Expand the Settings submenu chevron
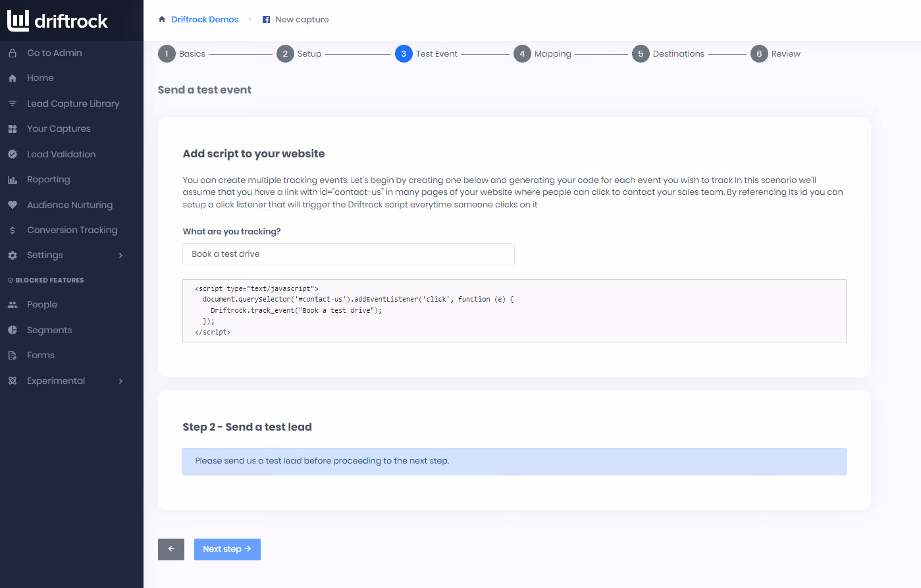Image resolution: width=921 pixels, height=588 pixels. tap(120, 255)
